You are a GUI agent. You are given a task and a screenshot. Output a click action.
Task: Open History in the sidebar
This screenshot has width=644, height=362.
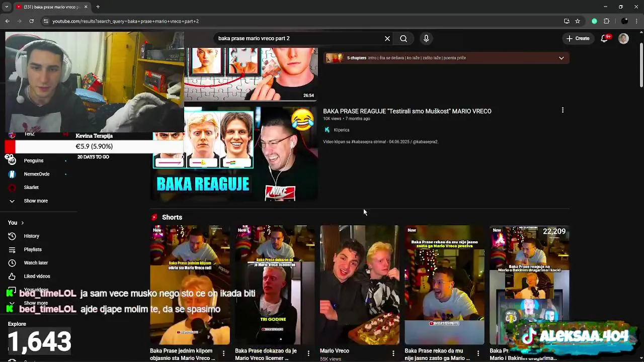point(31,236)
